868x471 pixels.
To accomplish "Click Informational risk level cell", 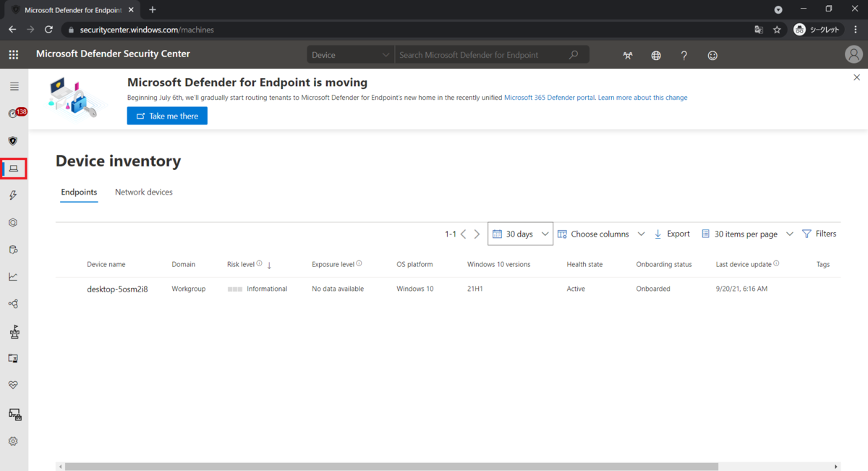I will coord(258,289).
